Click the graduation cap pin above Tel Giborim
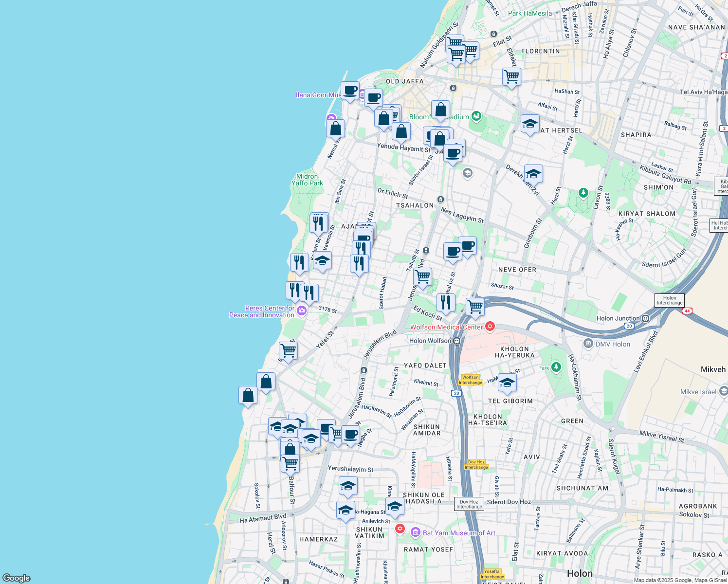Viewport: 728px width, 584px height. (508, 383)
